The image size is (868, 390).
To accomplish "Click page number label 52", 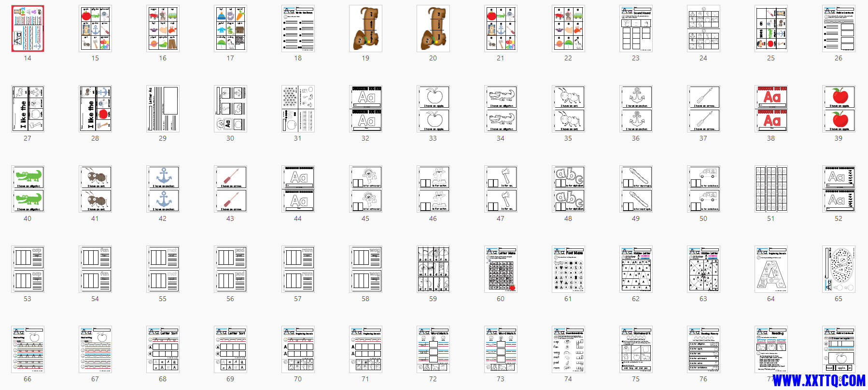I will 839,218.
